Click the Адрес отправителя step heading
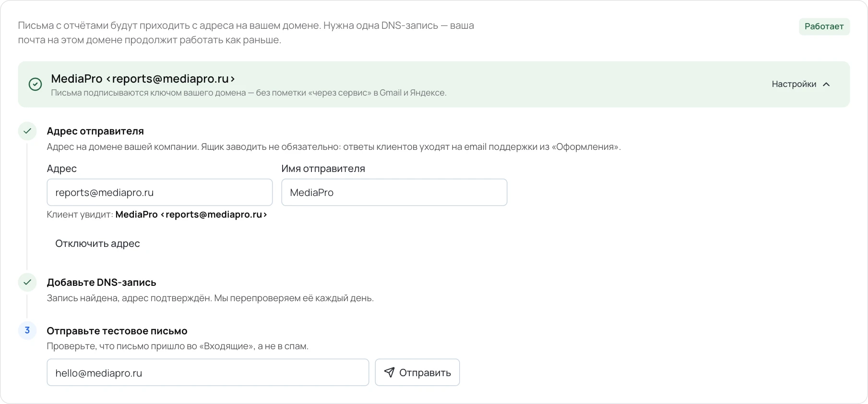868x404 pixels. (x=95, y=131)
